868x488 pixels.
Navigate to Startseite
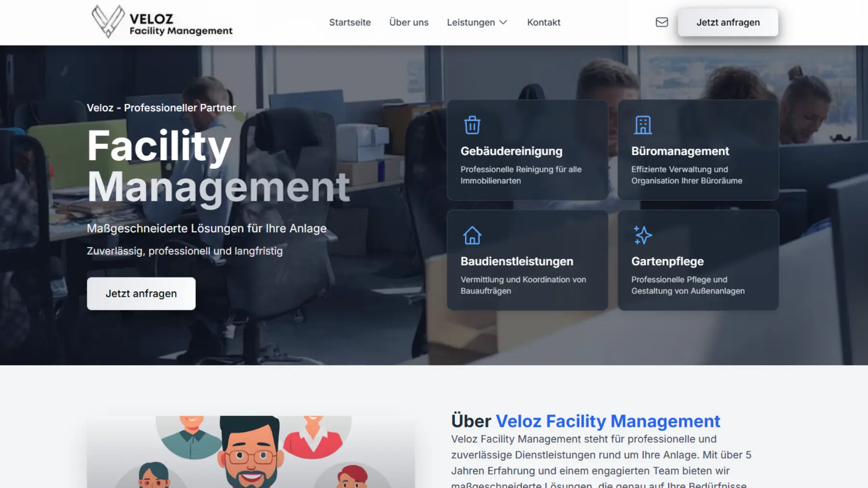350,22
